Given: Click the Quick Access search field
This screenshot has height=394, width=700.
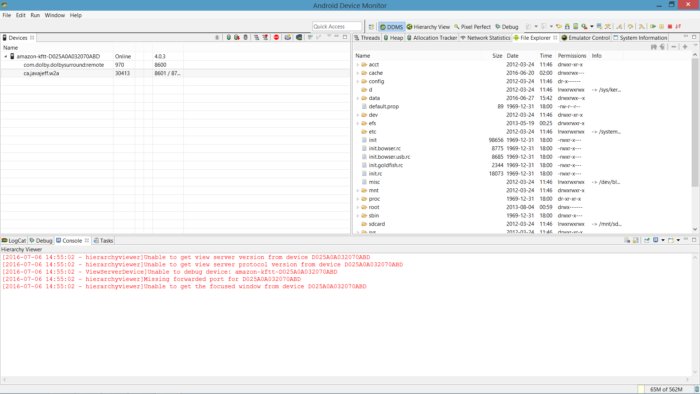Looking at the screenshot, I should tap(337, 27).
